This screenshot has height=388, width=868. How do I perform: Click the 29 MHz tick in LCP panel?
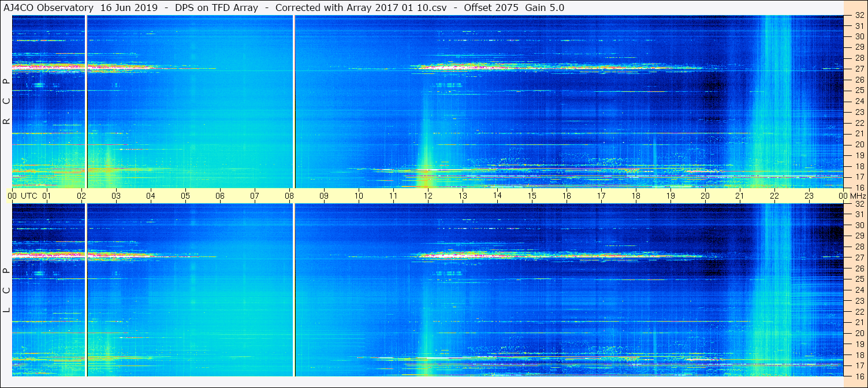[x=859, y=236]
